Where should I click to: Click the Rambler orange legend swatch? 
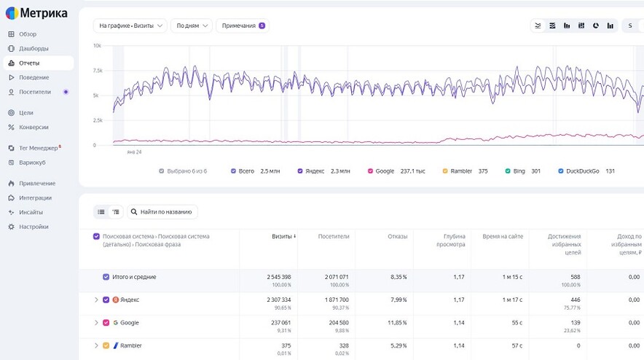click(x=445, y=171)
